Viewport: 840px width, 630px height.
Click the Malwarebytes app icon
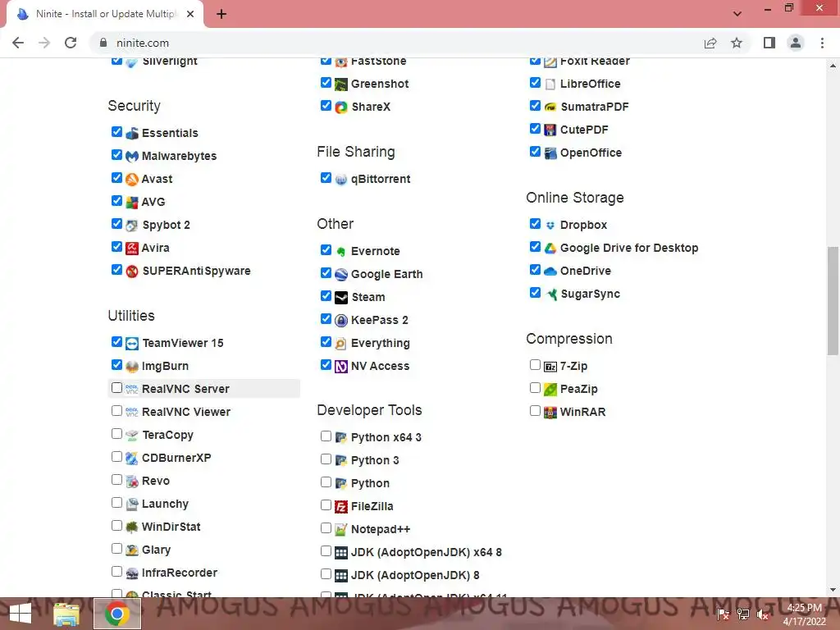pyautogui.click(x=132, y=156)
